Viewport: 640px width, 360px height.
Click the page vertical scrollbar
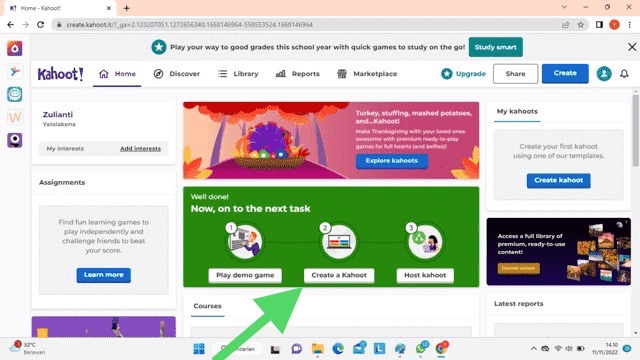coord(636,131)
